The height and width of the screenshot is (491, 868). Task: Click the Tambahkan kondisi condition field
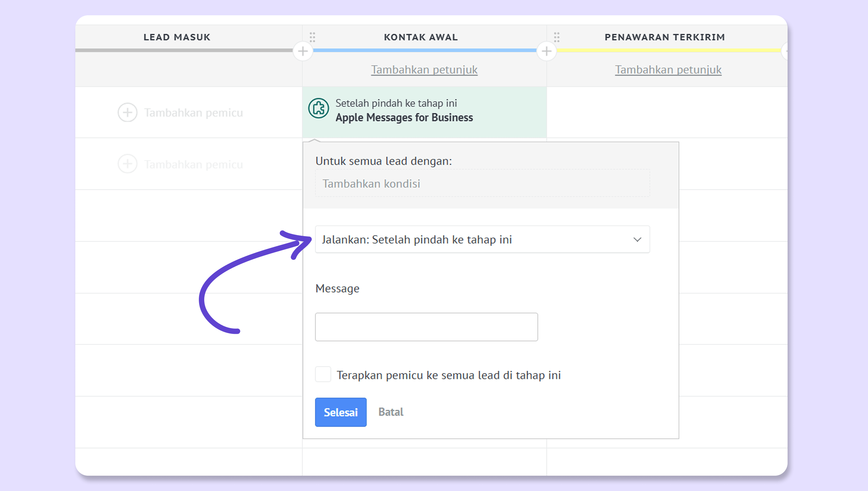482,183
